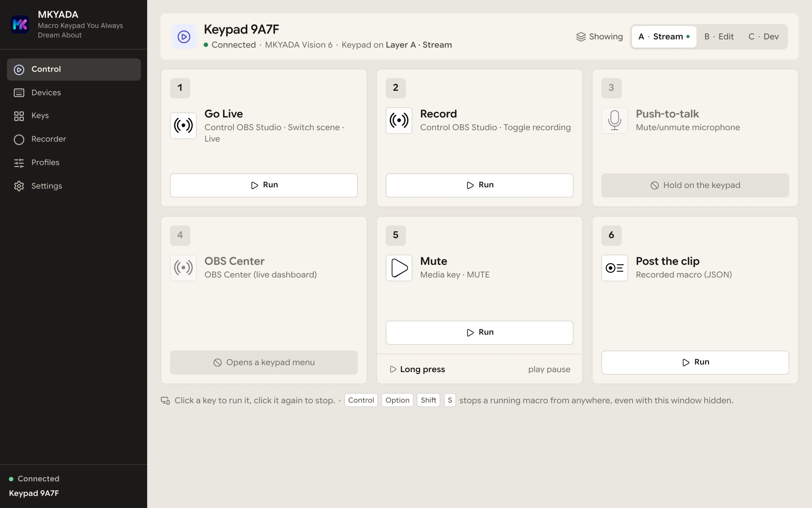Run the Go Live key

(264, 185)
